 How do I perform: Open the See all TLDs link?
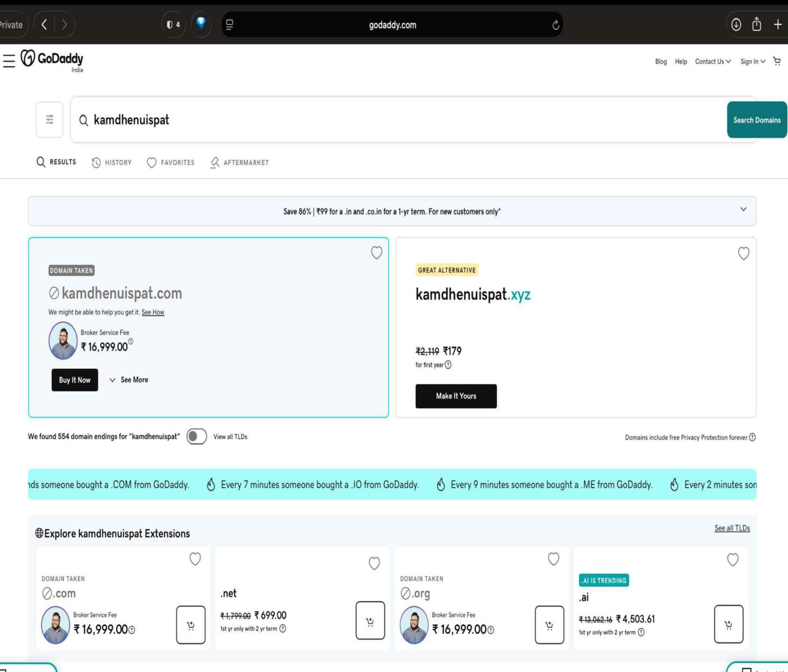[x=732, y=528]
